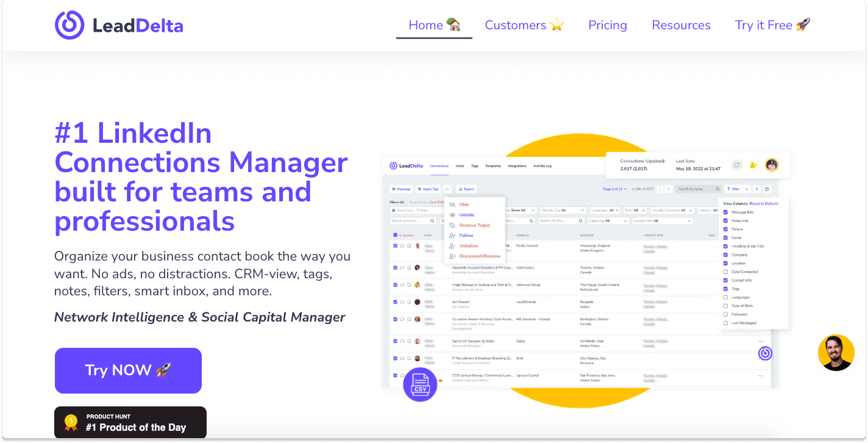Viewport: 868px width, 443px height.
Task: Choose Disconnect/Remove in actions menu
Action: (x=480, y=256)
